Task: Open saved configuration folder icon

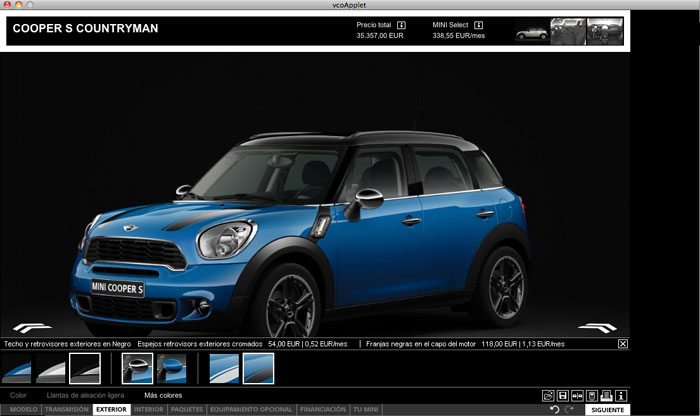Action: click(x=548, y=395)
